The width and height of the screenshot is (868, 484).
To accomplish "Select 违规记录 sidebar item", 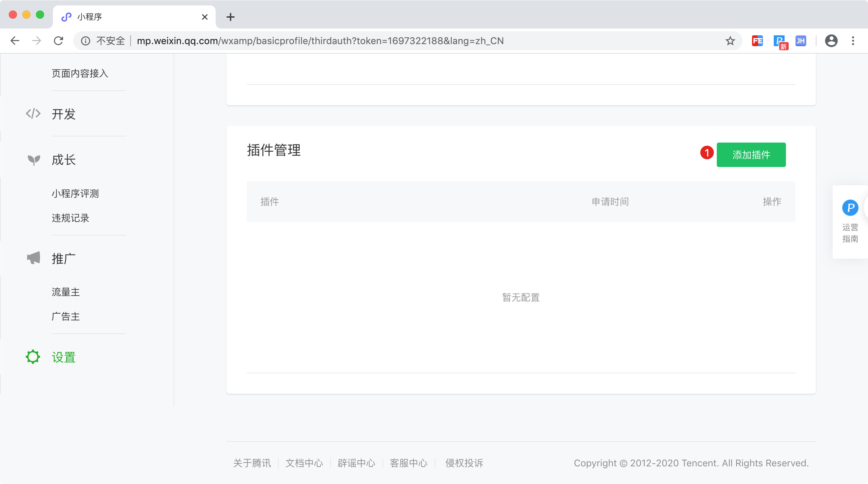I will click(x=71, y=218).
